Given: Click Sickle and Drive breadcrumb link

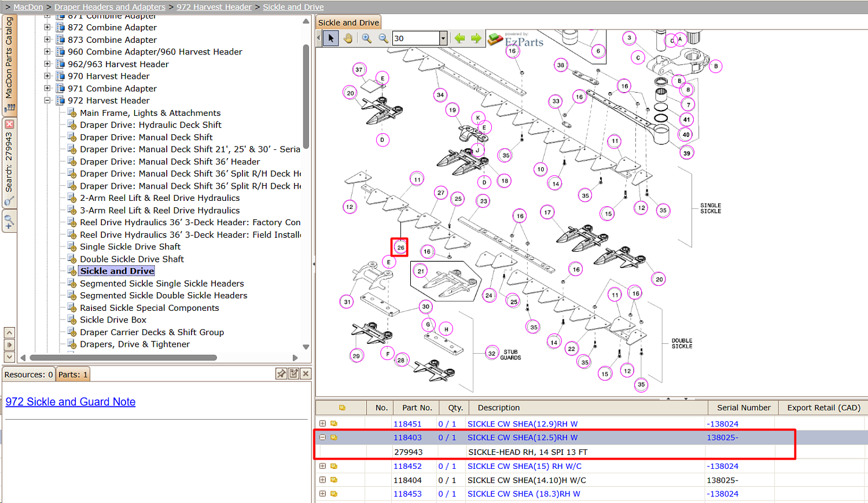Looking at the screenshot, I should 293,7.
